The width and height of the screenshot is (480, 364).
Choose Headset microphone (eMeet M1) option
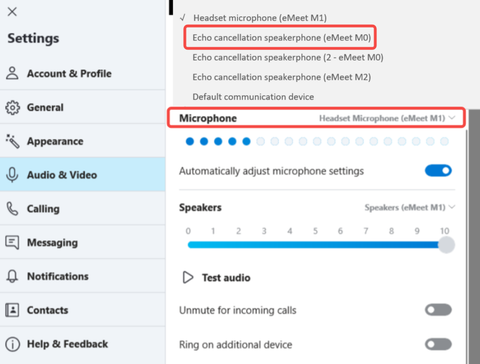(x=260, y=18)
